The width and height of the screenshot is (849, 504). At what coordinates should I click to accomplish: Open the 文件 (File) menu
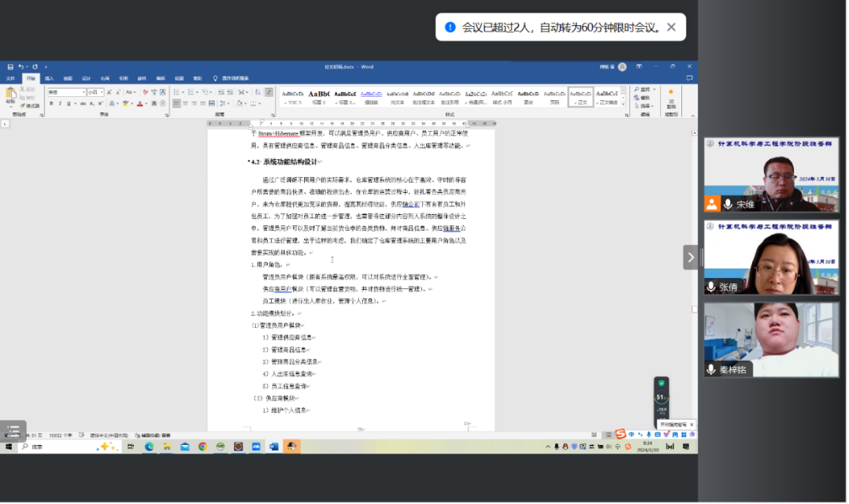pyautogui.click(x=11, y=79)
